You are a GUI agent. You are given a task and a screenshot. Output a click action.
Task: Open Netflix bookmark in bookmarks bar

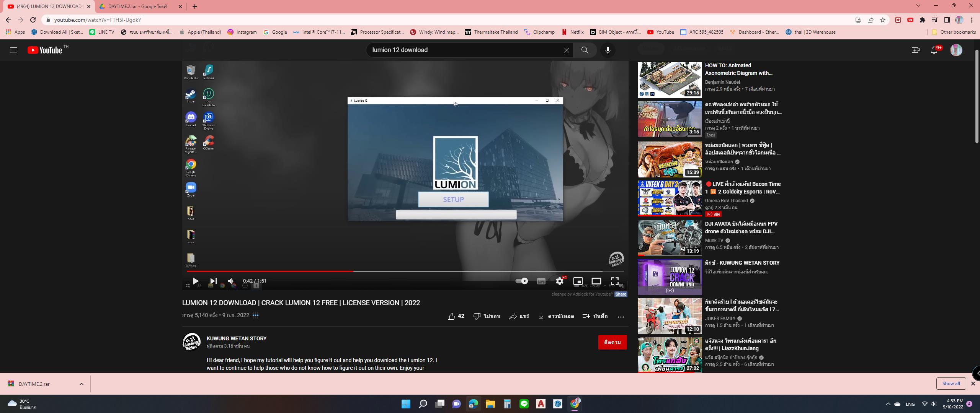pos(573,32)
